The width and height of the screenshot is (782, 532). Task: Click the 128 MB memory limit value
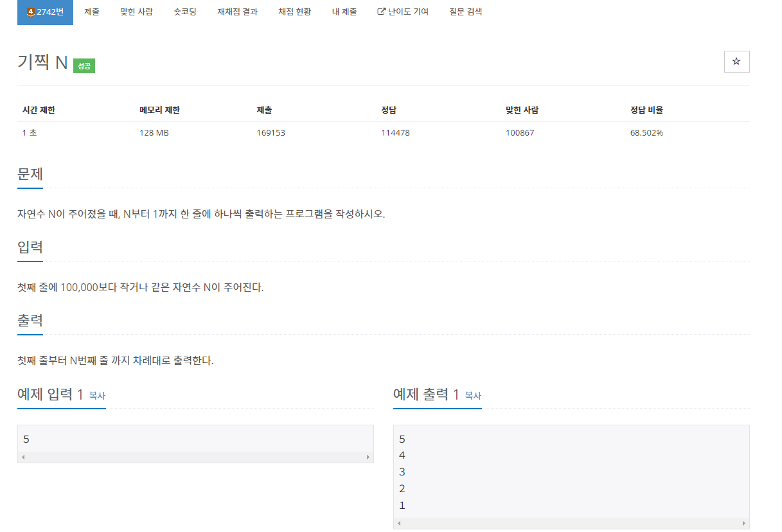click(x=154, y=133)
